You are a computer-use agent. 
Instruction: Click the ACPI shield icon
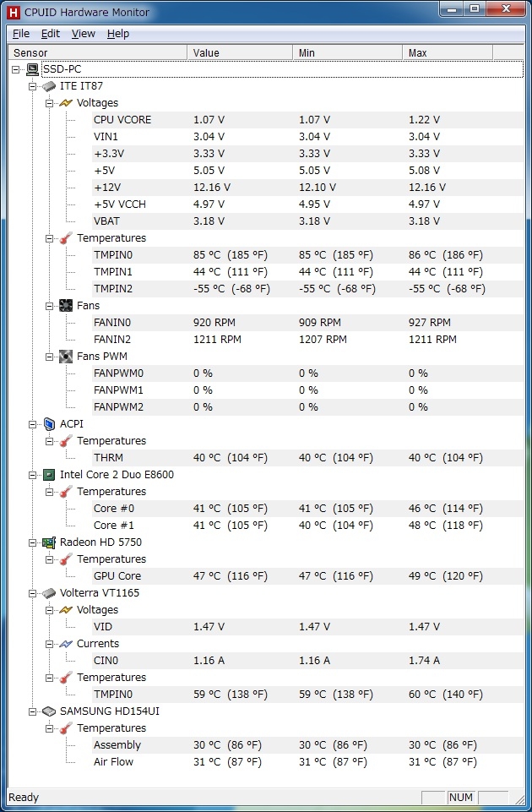tap(49, 424)
